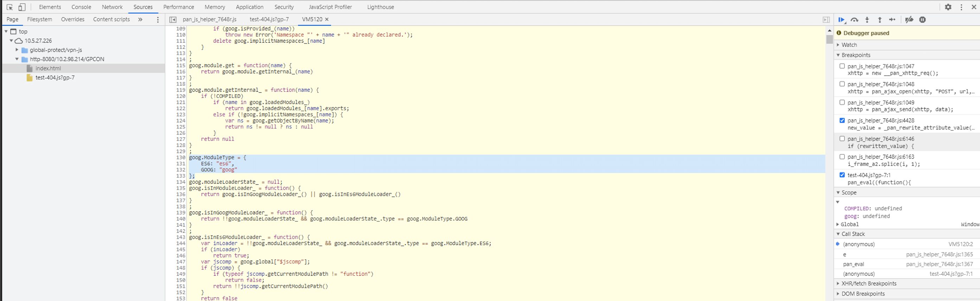
Task: Expand the global-protect/vpn-js folder
Action: tap(17, 50)
